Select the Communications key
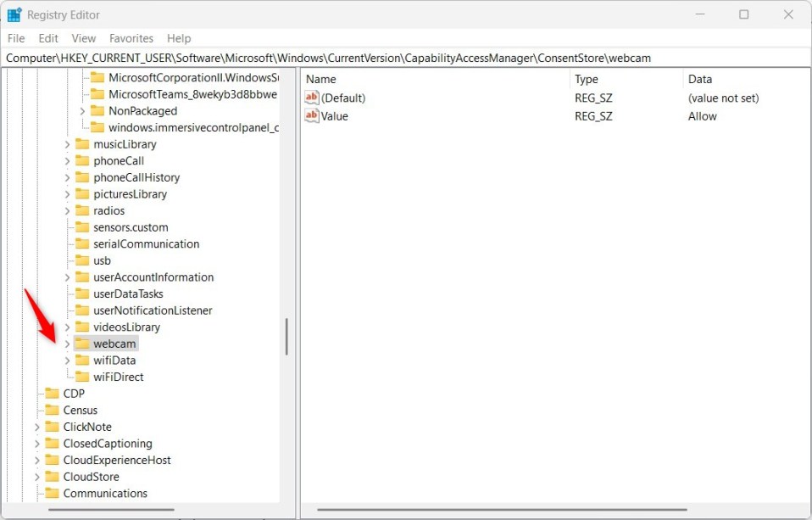This screenshot has width=812, height=520. click(x=105, y=493)
